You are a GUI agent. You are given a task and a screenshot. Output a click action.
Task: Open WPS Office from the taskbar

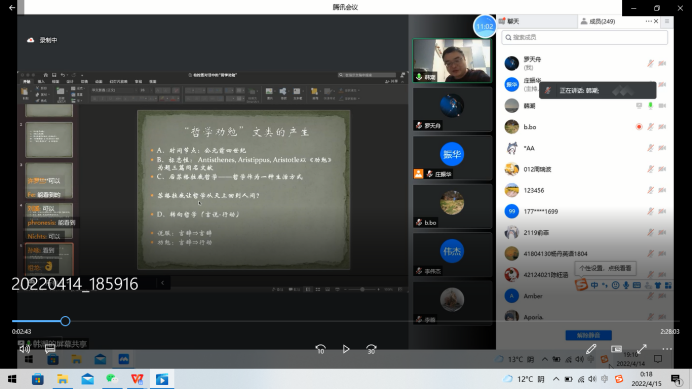click(137, 379)
